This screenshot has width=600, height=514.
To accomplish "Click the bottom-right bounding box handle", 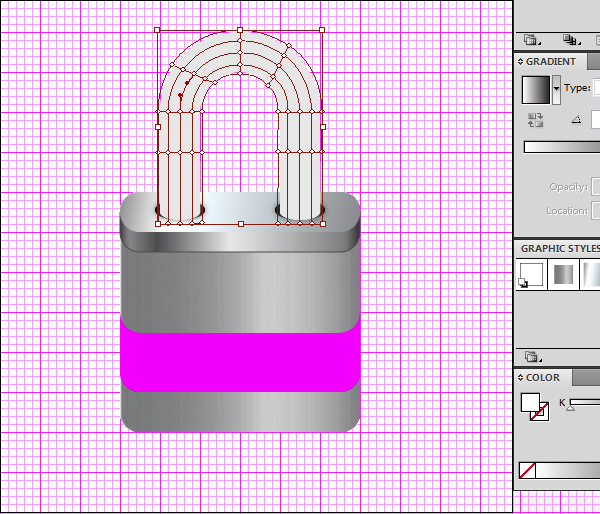I will click(323, 224).
